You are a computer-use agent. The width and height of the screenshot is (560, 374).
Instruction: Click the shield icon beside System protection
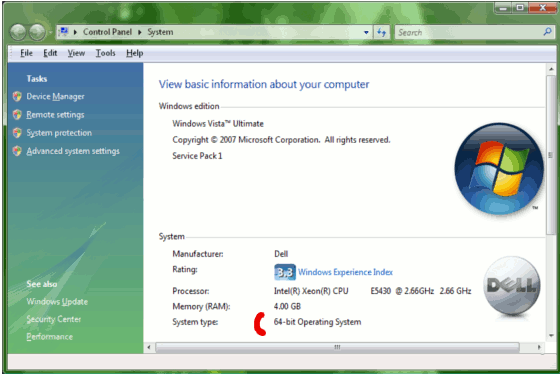(x=17, y=133)
